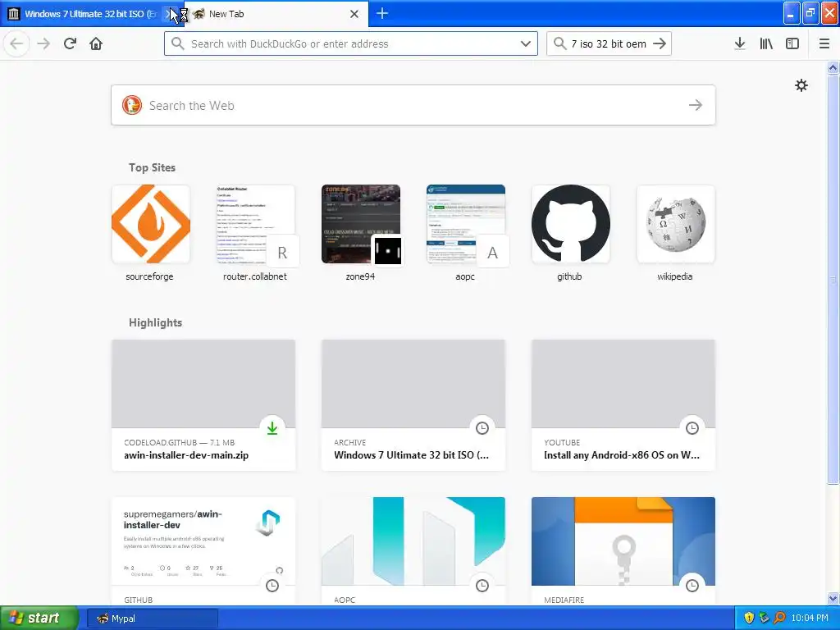
Task: Open the address bar history dropdown
Action: (x=526, y=43)
